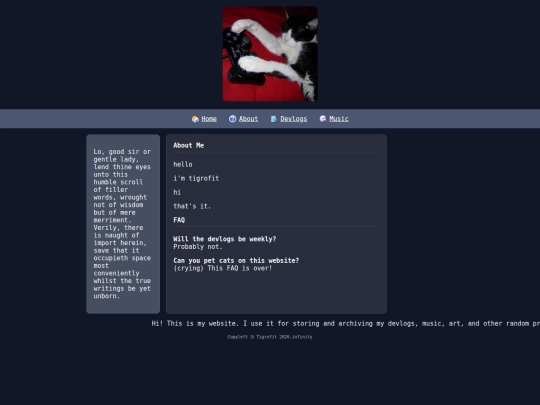
Task: Click the "Probably not." answer
Action: tap(198, 247)
